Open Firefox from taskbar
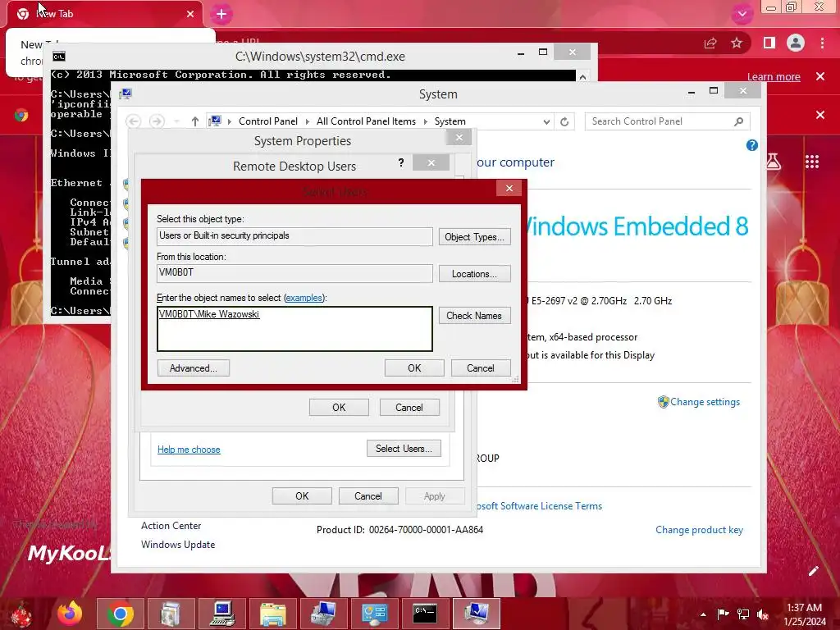The height and width of the screenshot is (630, 840). pos(70,614)
